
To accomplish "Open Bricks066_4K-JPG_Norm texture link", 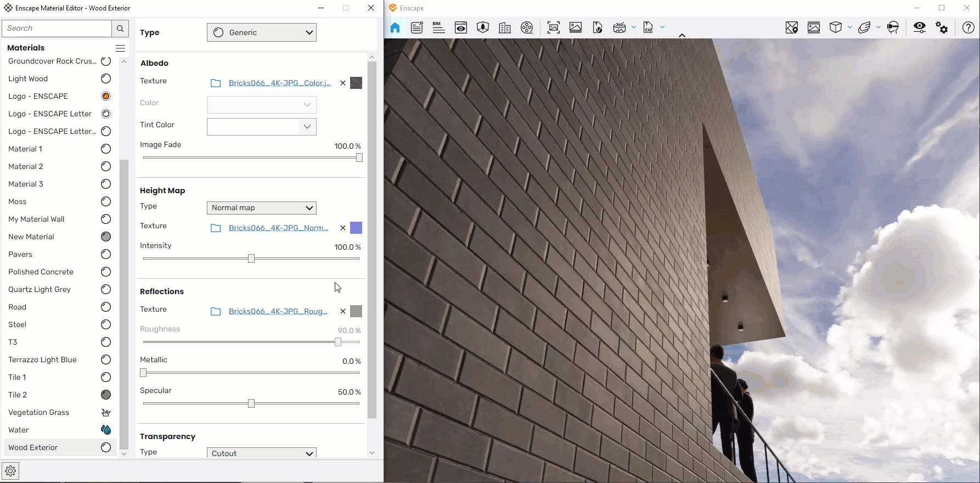I will (x=278, y=228).
